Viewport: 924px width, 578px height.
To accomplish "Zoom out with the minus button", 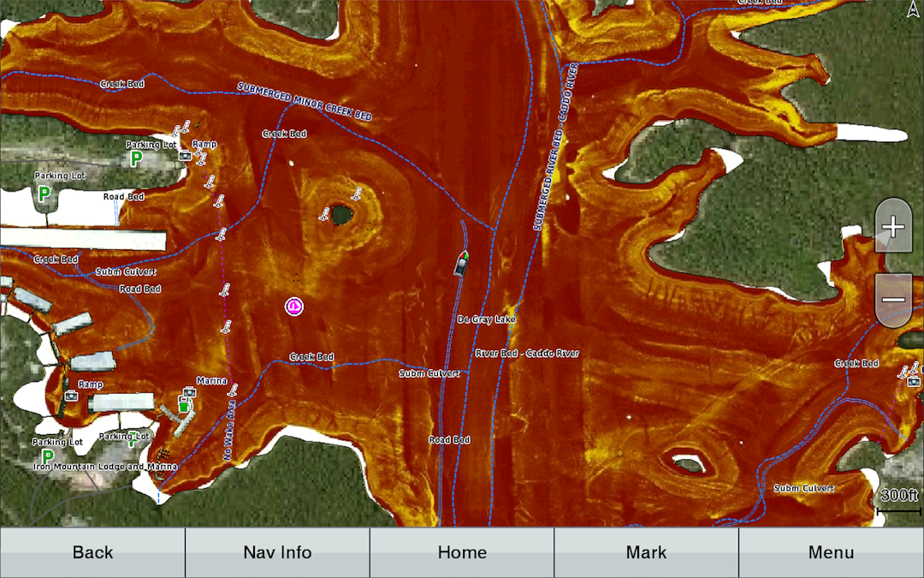I will pos(893,299).
